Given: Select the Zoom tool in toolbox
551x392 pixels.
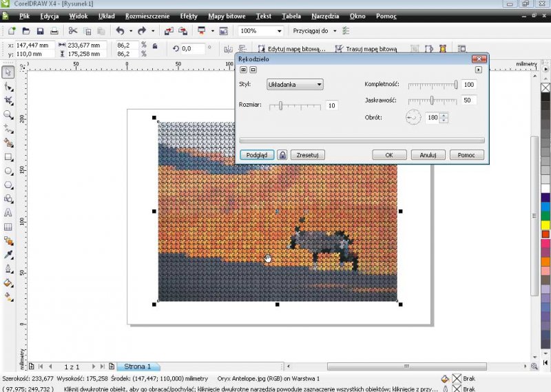Looking at the screenshot, I should (x=8, y=115).
